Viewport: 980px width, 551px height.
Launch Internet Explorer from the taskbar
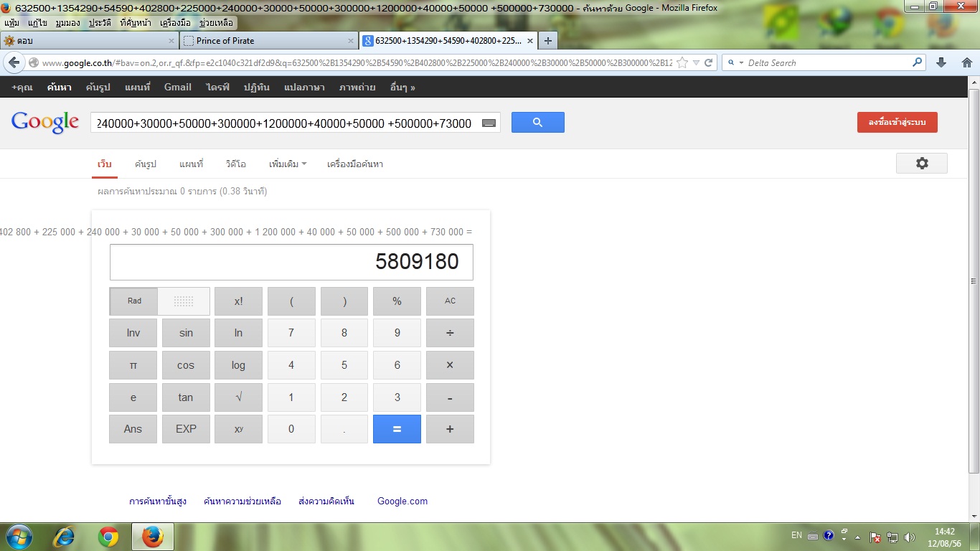coord(65,537)
